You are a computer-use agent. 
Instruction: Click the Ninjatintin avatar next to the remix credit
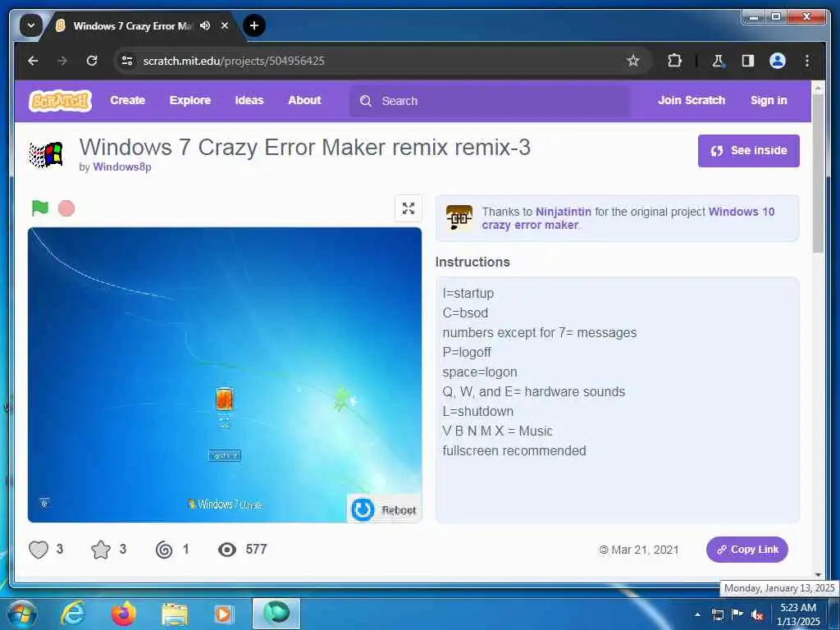tap(459, 217)
